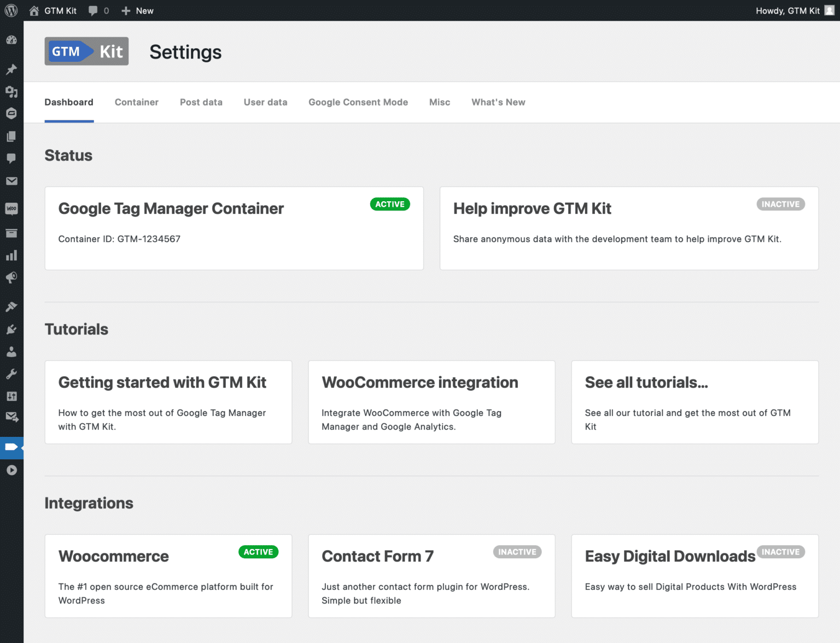Select the highlighted GTM Kit sidebar icon
The height and width of the screenshot is (643, 840).
[x=11, y=447]
